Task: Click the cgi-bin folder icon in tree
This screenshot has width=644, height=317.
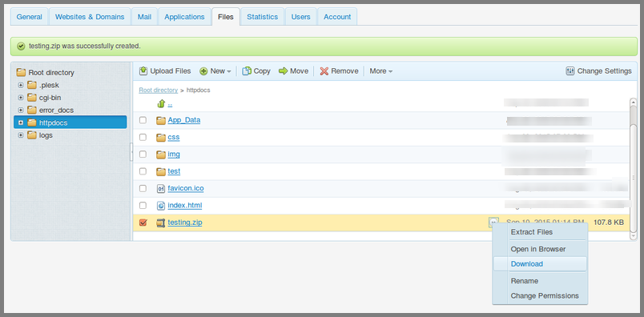Action: (32, 98)
